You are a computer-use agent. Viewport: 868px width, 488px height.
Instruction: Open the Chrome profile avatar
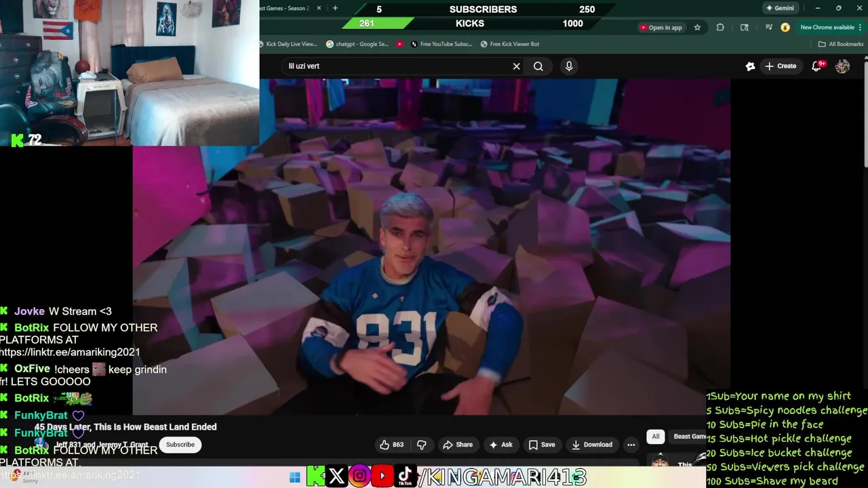(785, 28)
